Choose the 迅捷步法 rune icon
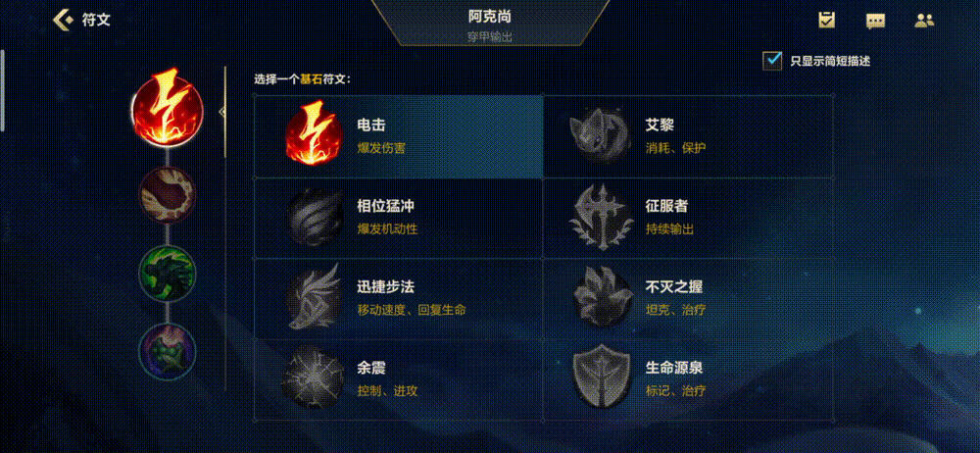 315,296
